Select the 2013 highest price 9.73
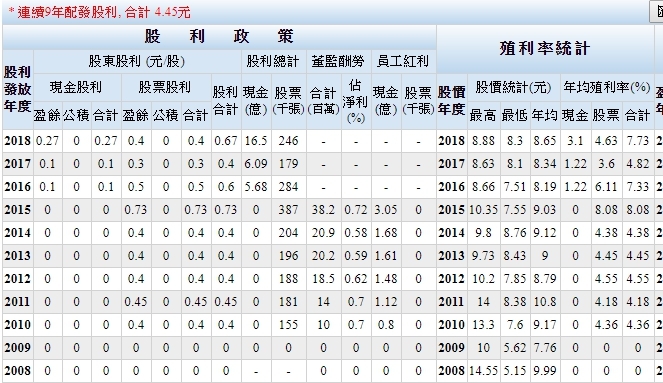Screen dimensions: 663x383 [483, 256]
